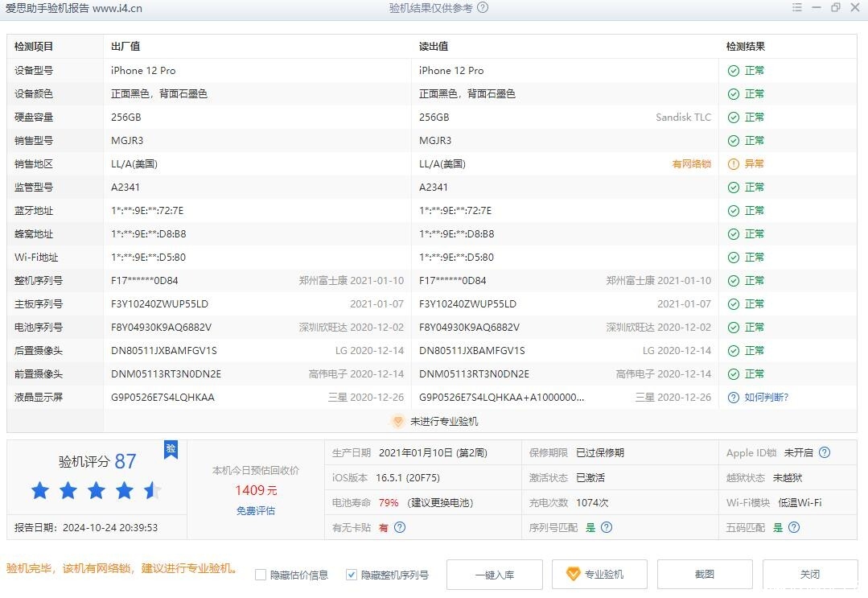Screen dimensions: 868x598
Task: Click the normal checkmark icon in 销售型号 row
Action: (734, 141)
